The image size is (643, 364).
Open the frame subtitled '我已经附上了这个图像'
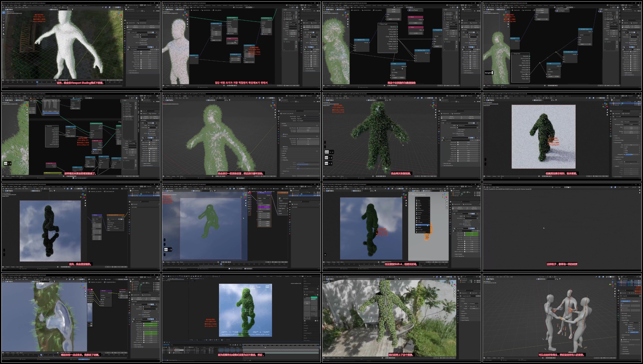tap(402, 318)
